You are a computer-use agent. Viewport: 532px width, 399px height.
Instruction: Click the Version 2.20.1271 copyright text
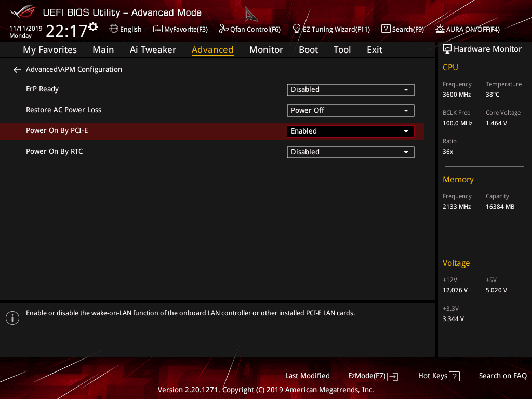coord(265,390)
